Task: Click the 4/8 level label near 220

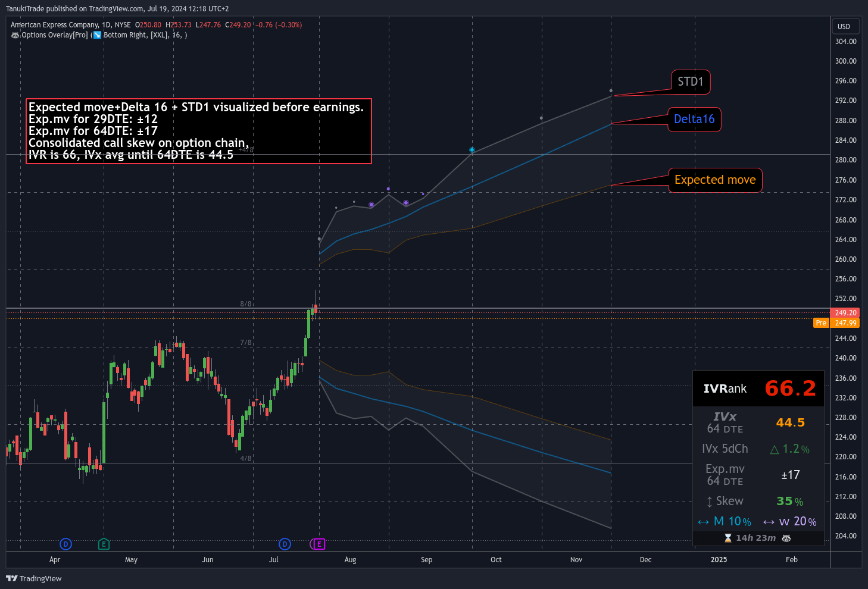Action: 245,459
